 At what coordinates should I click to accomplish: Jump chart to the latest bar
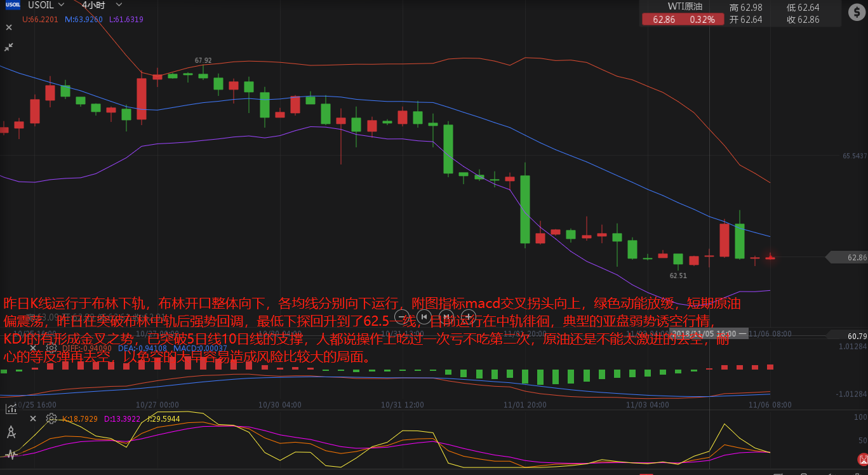(446, 316)
